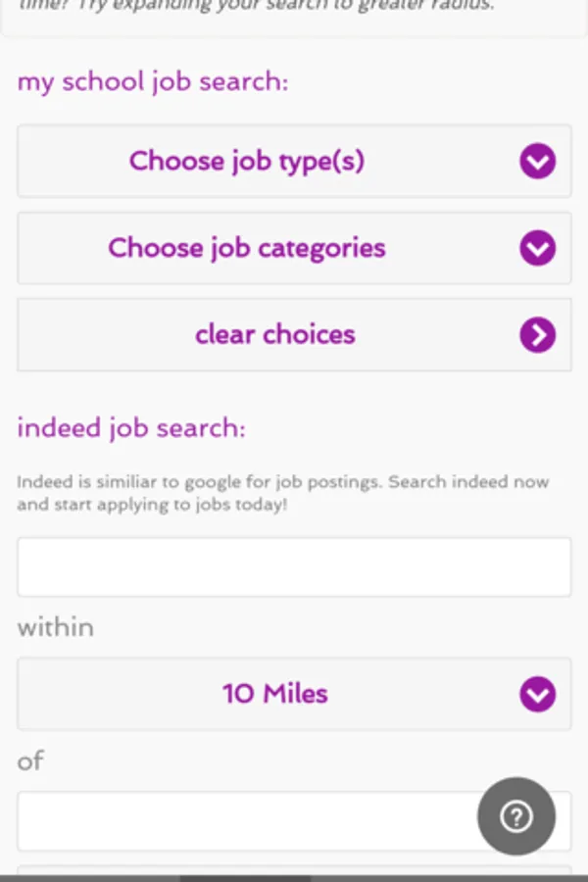The image size is (588, 882).
Task: Click the down-chevron icon beside Choose job categories
Action: tap(537, 248)
